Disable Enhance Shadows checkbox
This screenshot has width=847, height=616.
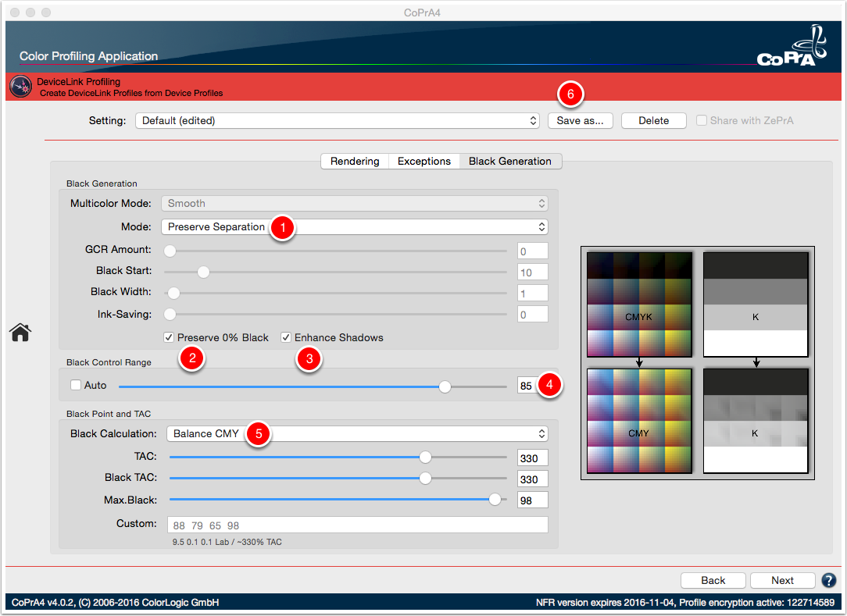pyautogui.click(x=286, y=337)
